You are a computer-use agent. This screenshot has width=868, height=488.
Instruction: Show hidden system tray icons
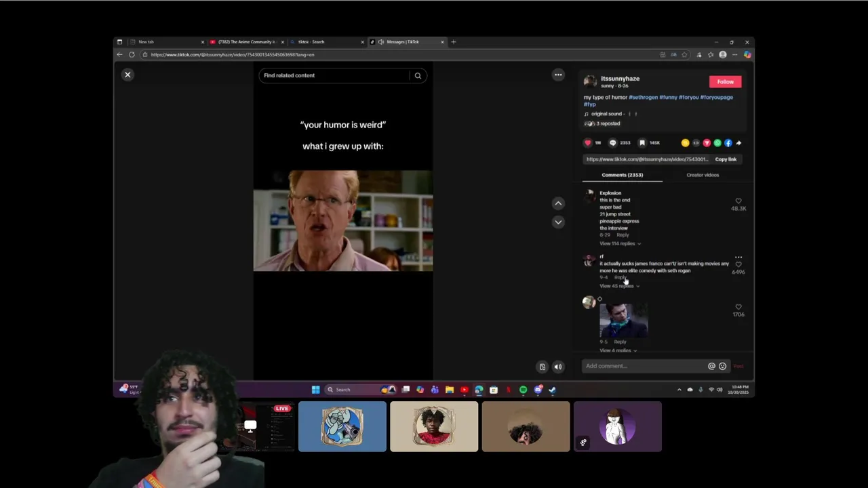[679, 390]
